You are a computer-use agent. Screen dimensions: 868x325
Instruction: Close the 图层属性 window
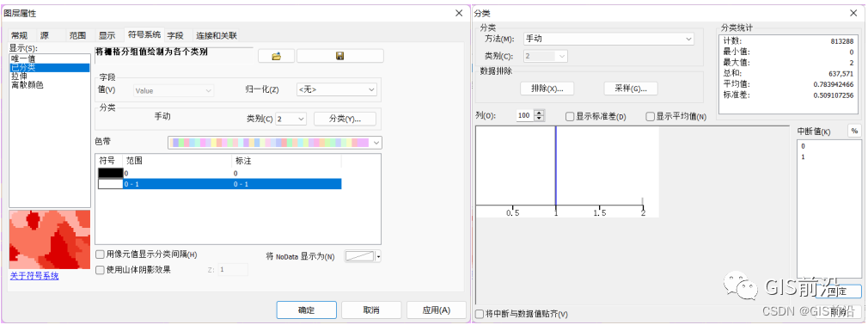[x=458, y=13]
